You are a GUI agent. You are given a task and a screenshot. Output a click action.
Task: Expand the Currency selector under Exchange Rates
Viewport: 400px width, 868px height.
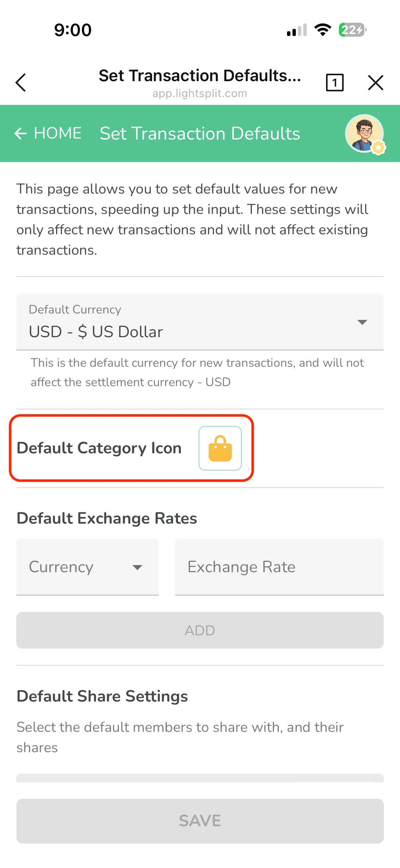[87, 567]
